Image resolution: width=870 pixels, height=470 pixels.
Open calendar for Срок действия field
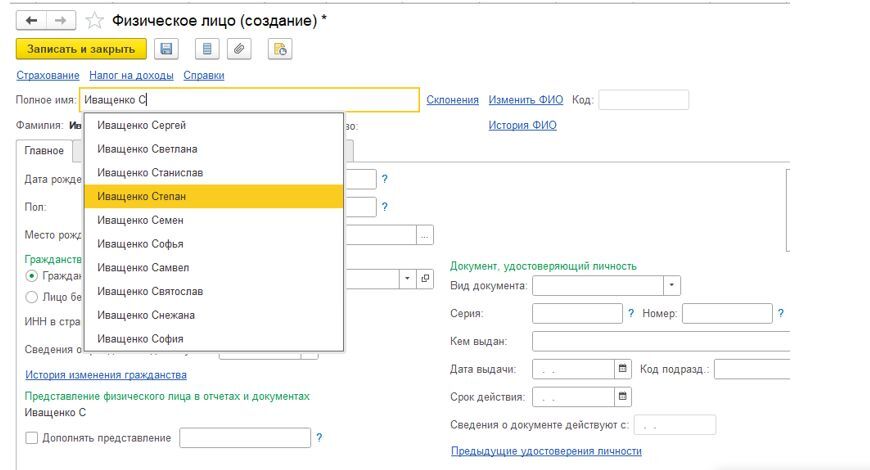624,397
